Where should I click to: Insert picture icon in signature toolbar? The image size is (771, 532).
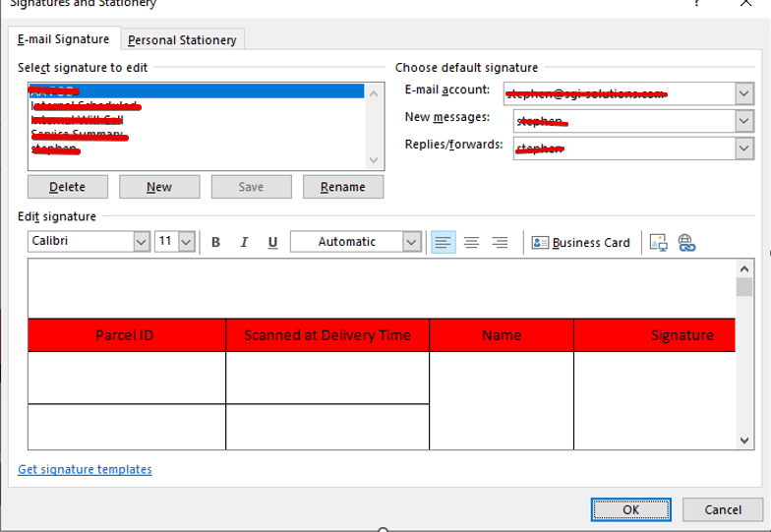coord(659,242)
